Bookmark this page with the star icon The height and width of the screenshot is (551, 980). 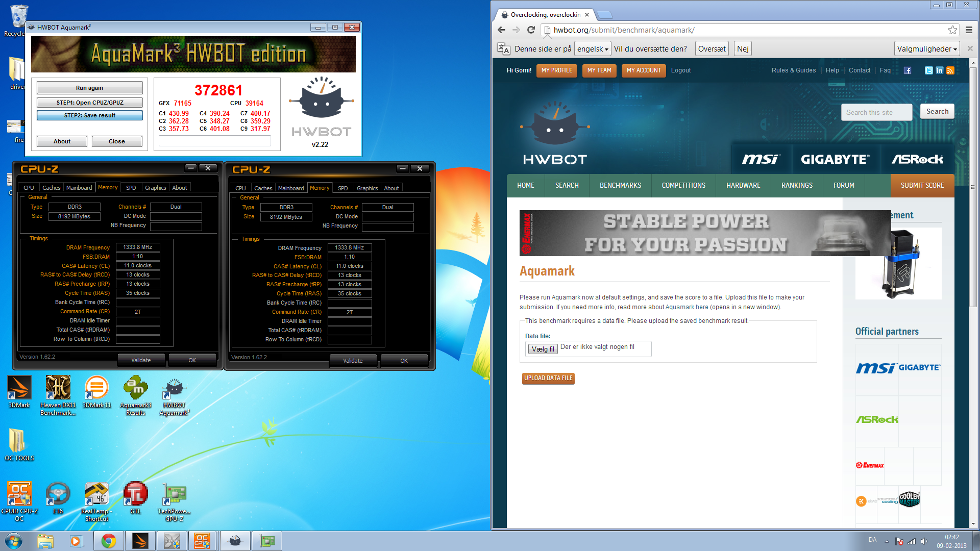952,30
